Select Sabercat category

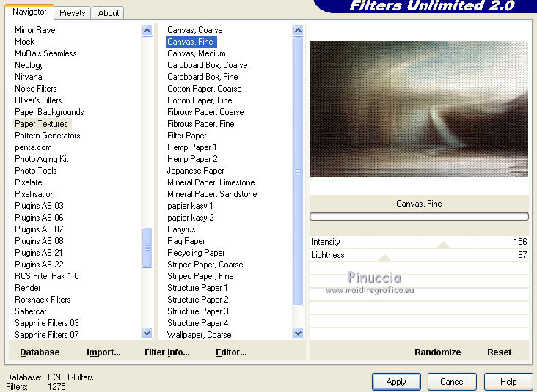[31, 311]
